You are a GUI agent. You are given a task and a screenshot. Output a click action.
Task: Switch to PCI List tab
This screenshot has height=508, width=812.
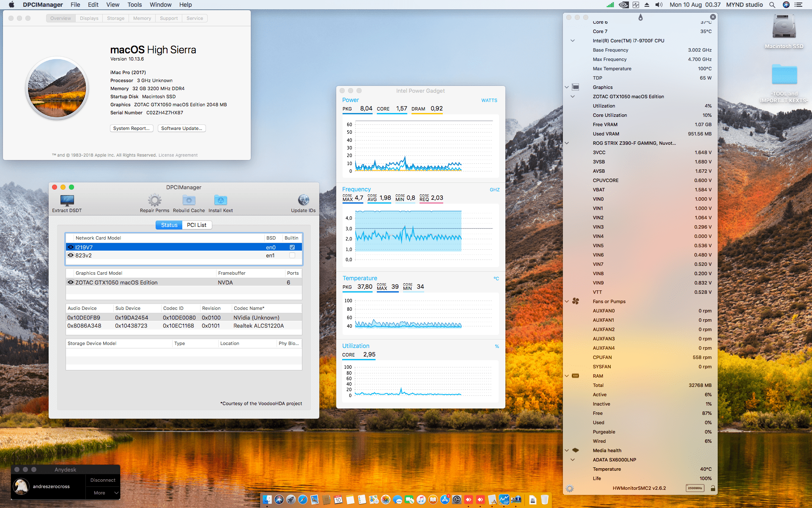click(x=197, y=225)
